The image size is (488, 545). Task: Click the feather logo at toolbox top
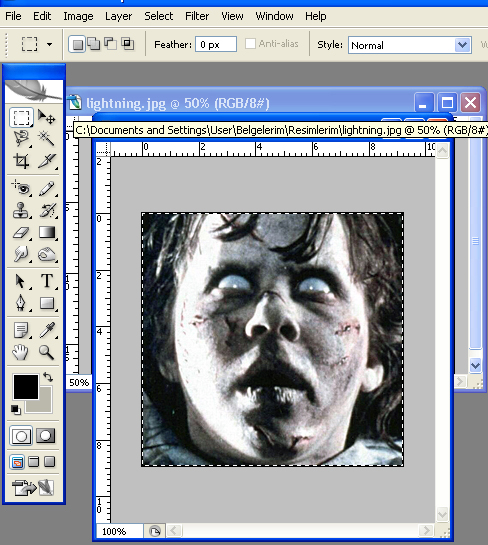(x=34, y=91)
